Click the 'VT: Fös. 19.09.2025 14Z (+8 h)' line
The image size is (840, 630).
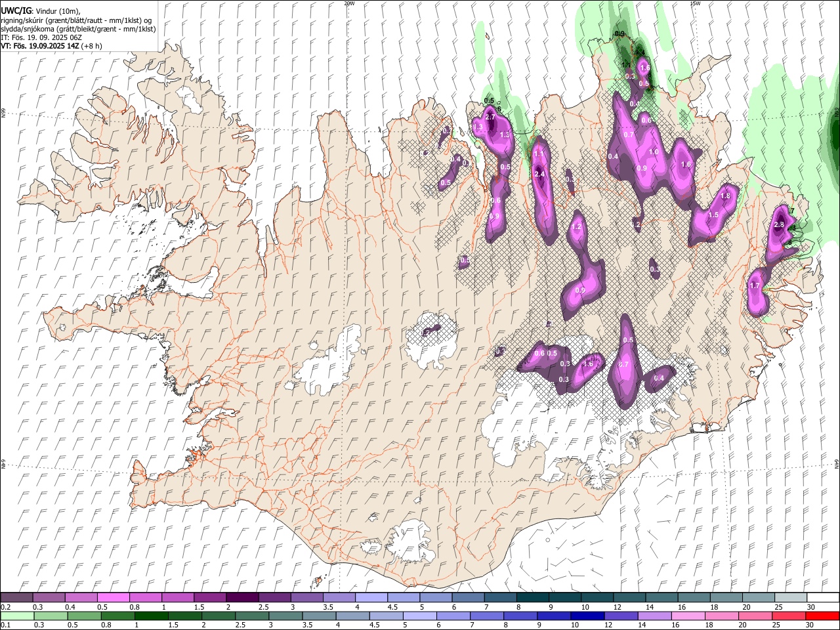coord(52,46)
